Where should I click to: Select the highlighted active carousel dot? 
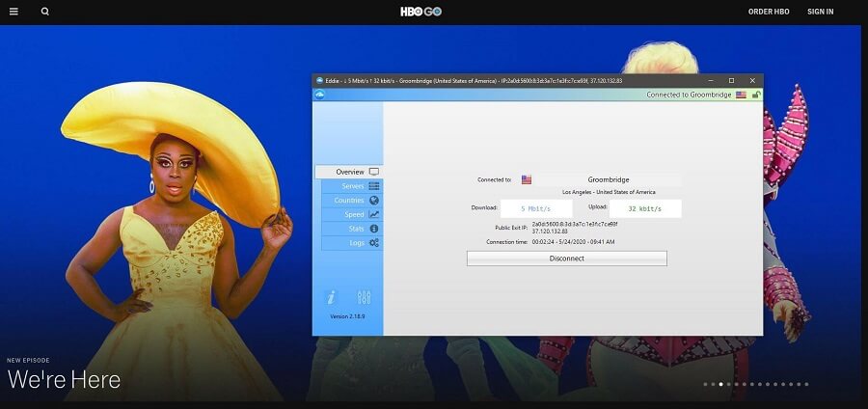click(720, 384)
